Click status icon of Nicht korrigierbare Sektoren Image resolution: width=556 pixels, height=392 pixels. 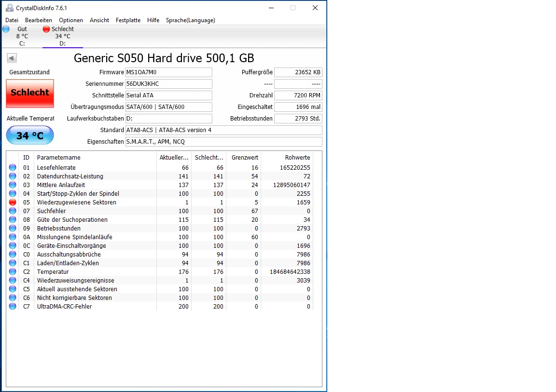13,297
